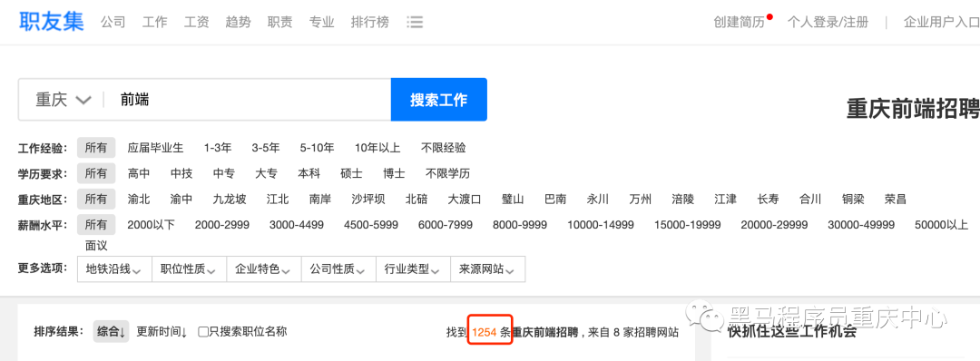This screenshot has width=980, height=361.
Task: Choose 面议 salary filter
Action: coord(96,246)
